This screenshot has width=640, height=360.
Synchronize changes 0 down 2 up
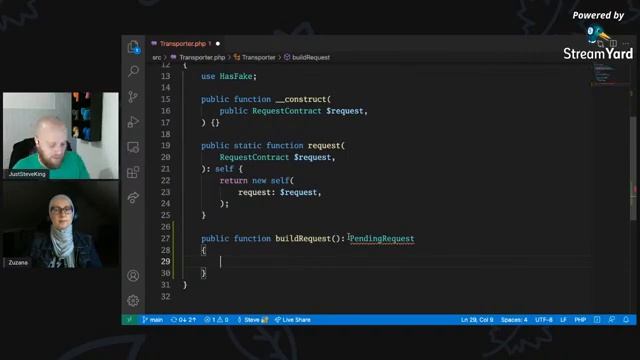(x=184, y=320)
